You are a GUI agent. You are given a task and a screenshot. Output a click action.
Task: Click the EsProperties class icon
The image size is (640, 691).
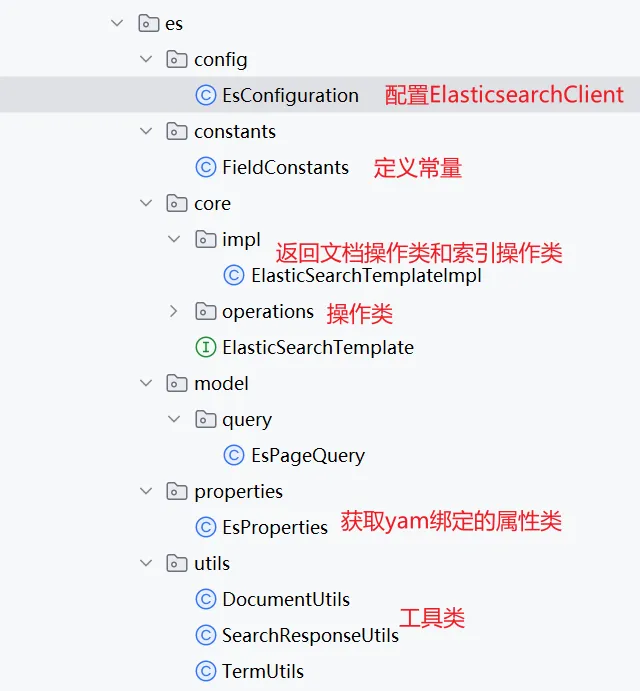pos(205,527)
